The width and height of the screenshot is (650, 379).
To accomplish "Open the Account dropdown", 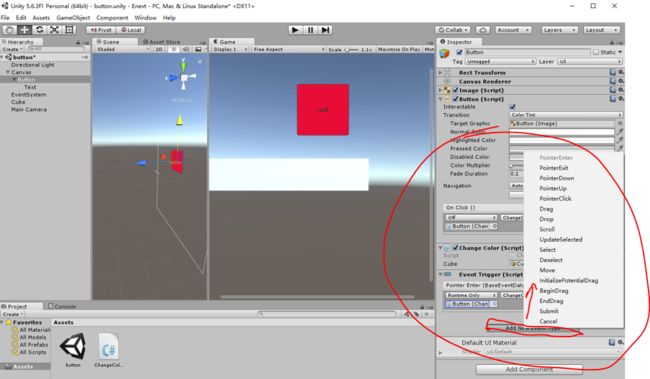I will point(513,30).
